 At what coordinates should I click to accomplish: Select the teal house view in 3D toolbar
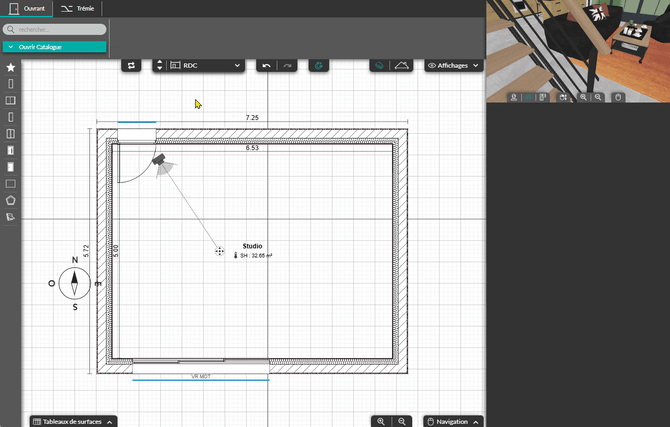click(529, 97)
